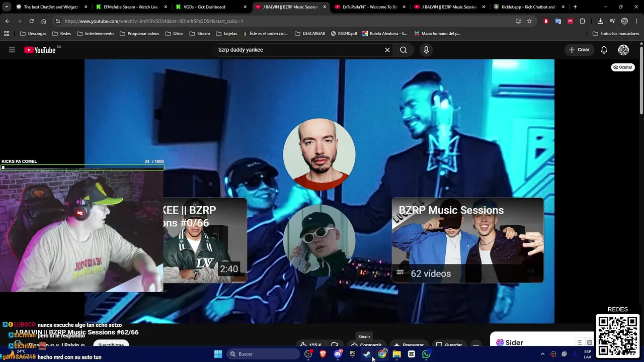Run search with the magnifier button
Image resolution: width=644 pixels, height=362 pixels.
(x=404, y=50)
